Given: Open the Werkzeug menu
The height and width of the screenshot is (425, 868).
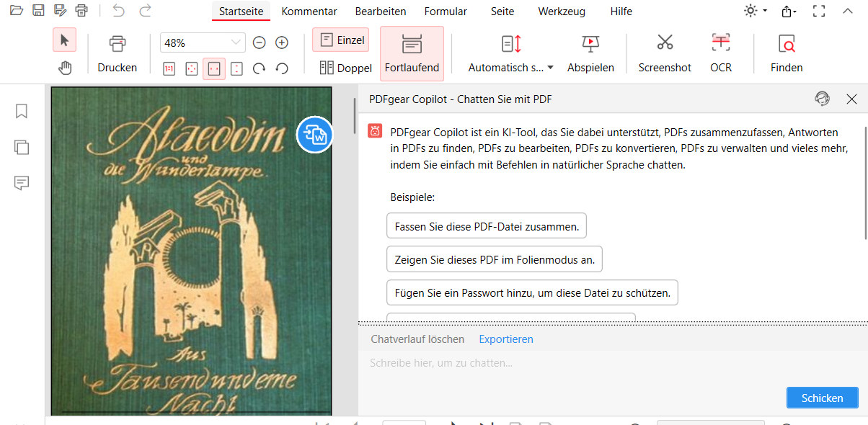Looking at the screenshot, I should [x=562, y=11].
